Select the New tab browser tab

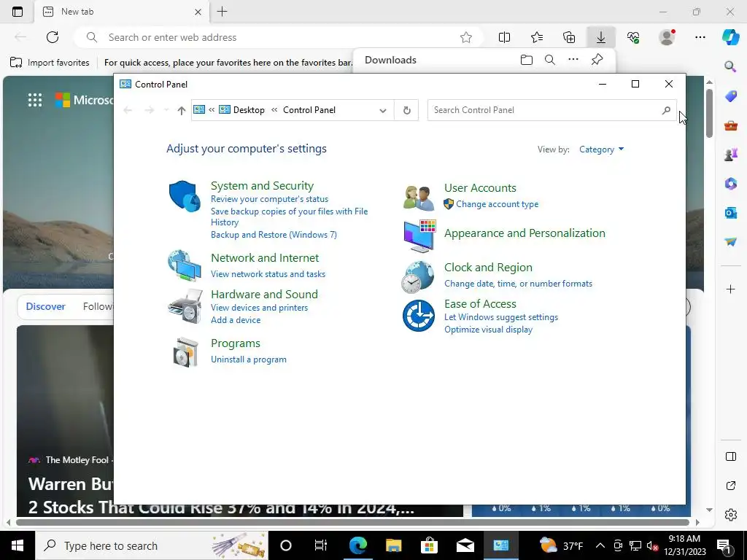[123, 12]
